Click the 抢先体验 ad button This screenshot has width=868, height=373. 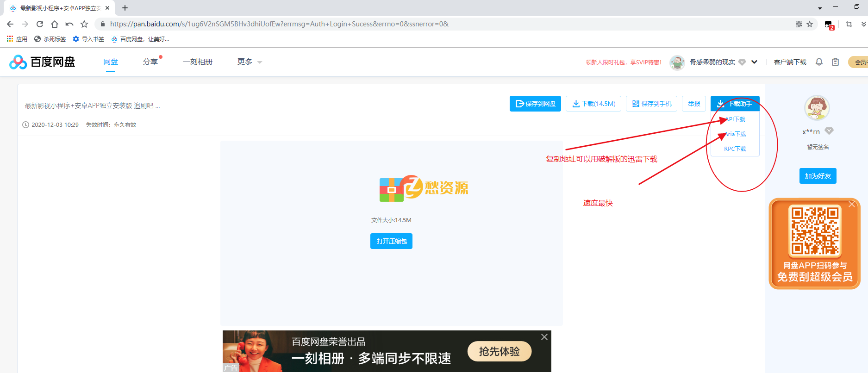click(499, 351)
